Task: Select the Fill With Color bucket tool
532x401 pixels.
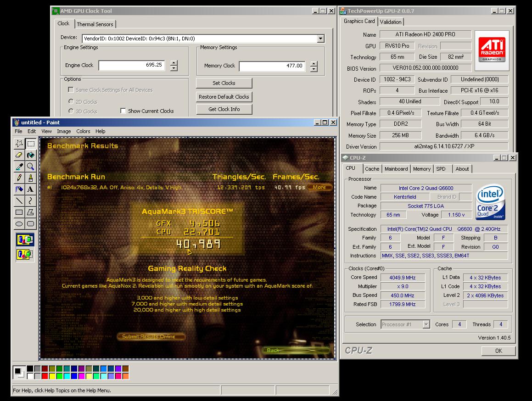Action: pyautogui.click(x=31, y=155)
